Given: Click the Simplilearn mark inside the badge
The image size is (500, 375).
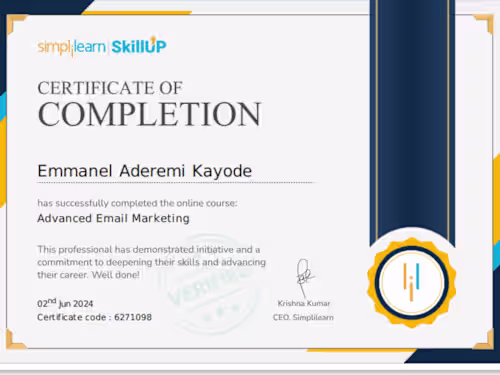Looking at the screenshot, I should 411,282.
